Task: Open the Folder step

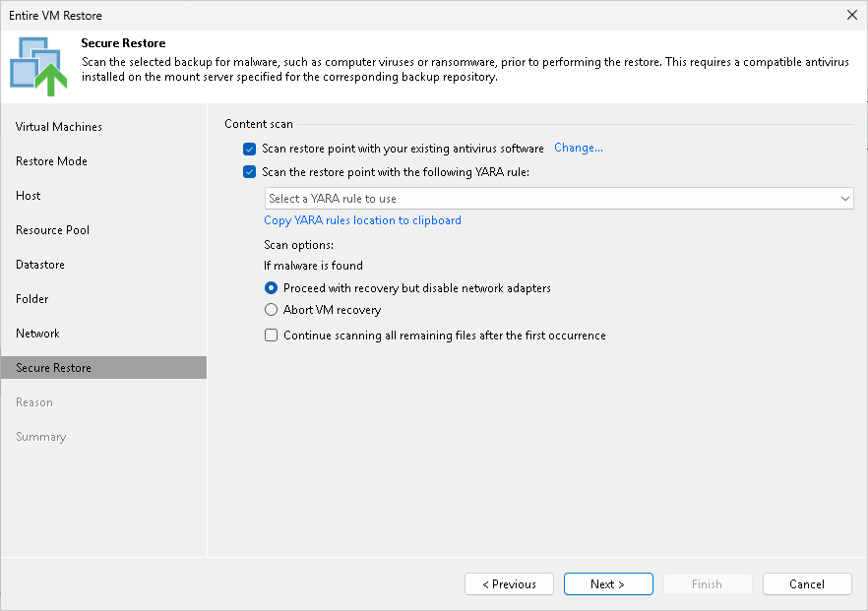Action: (32, 298)
